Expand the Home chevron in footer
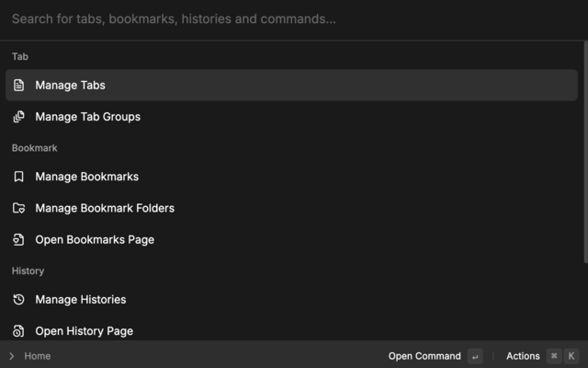Screen dimensions: 588x368 click(x=11, y=356)
